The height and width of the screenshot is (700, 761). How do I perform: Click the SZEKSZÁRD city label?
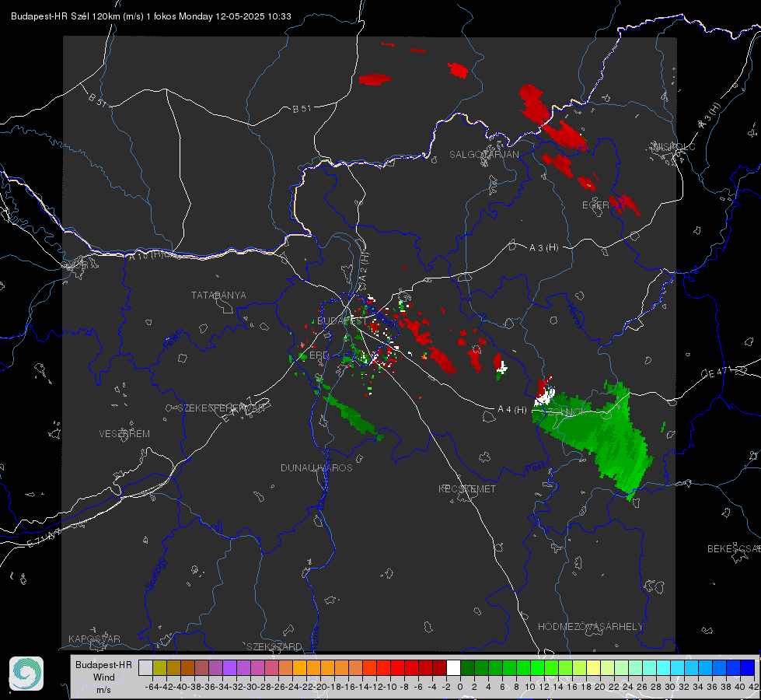(x=274, y=646)
